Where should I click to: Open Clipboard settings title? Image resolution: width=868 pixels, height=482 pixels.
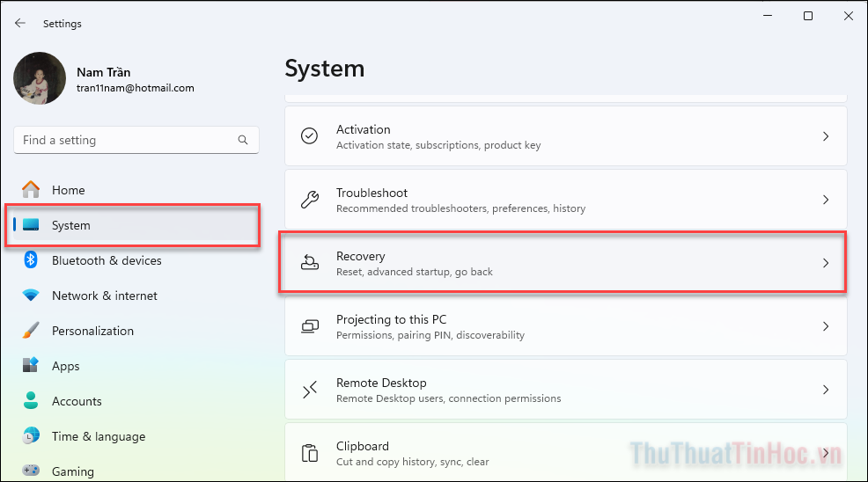pyautogui.click(x=363, y=446)
